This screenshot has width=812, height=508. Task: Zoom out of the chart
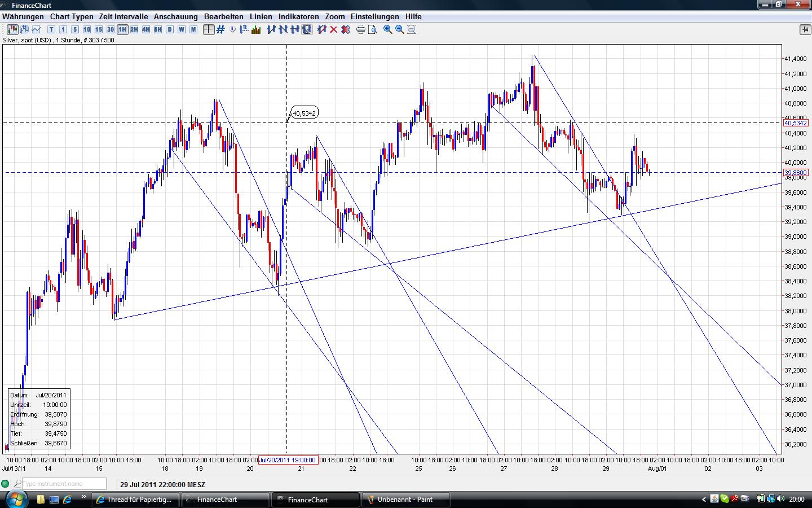point(400,29)
